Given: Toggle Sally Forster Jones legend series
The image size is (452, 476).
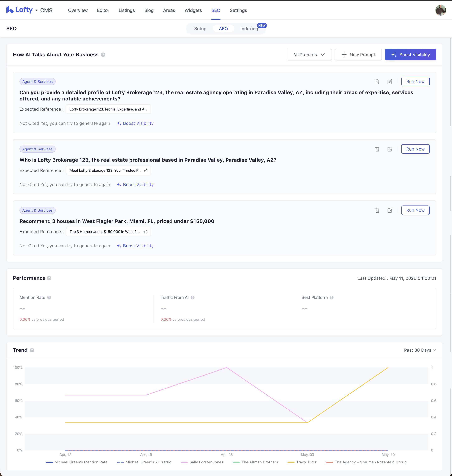Looking at the screenshot, I should click(202, 462).
